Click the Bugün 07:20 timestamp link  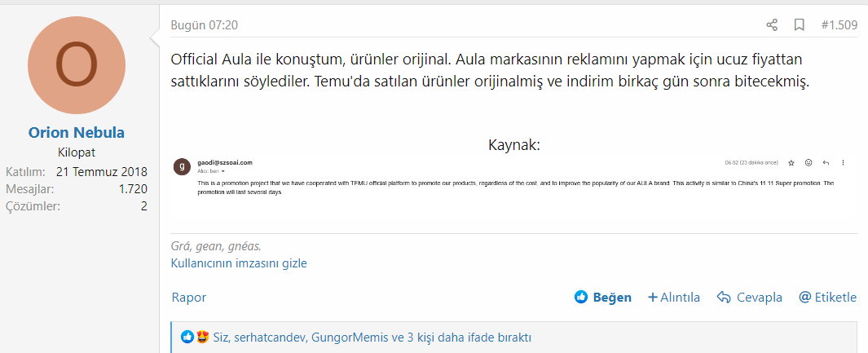point(204,25)
